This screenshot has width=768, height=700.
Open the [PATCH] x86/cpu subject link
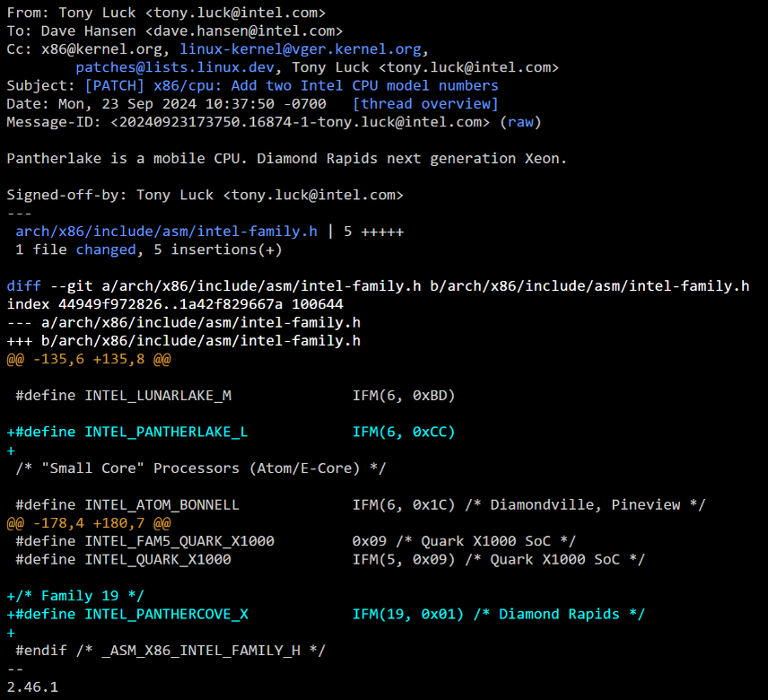click(x=292, y=86)
